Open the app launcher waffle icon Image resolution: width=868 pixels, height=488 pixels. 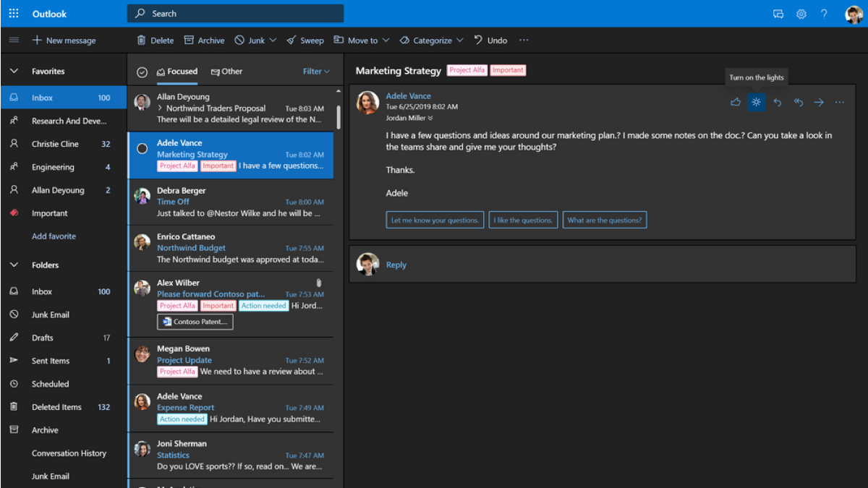(14, 14)
